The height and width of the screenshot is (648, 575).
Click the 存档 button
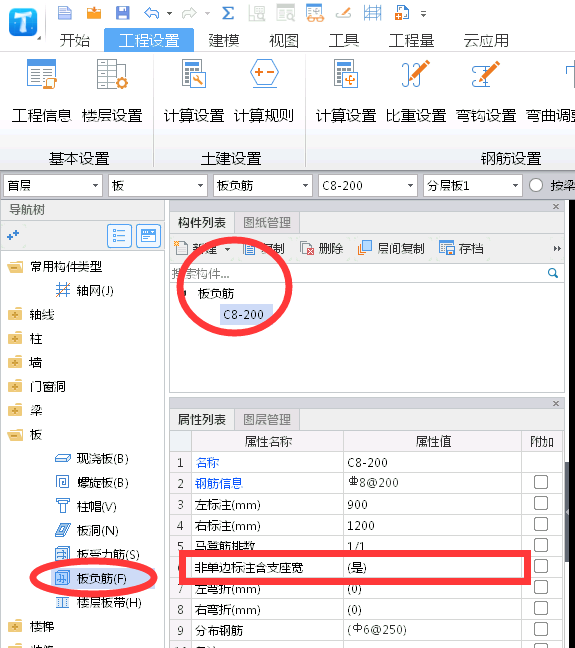tap(461, 248)
